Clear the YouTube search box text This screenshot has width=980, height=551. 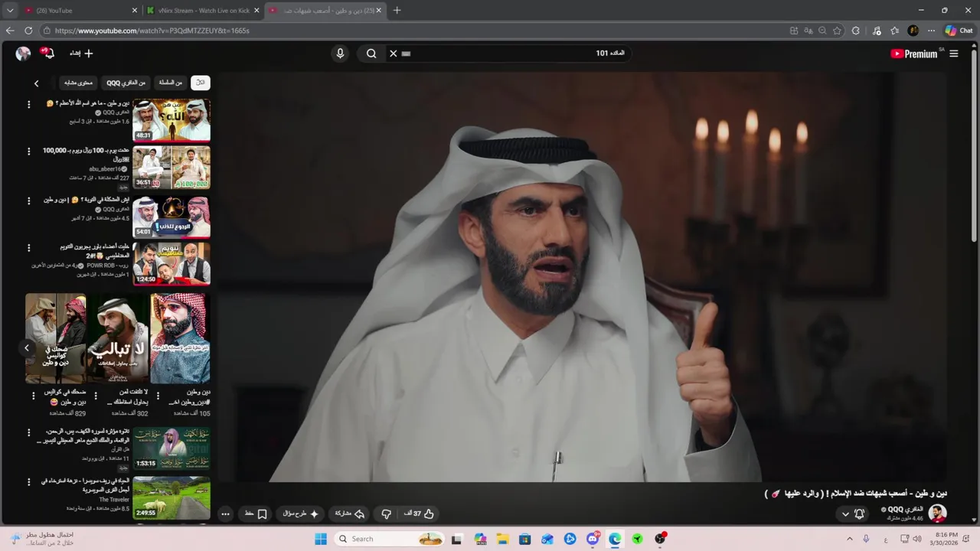(393, 54)
